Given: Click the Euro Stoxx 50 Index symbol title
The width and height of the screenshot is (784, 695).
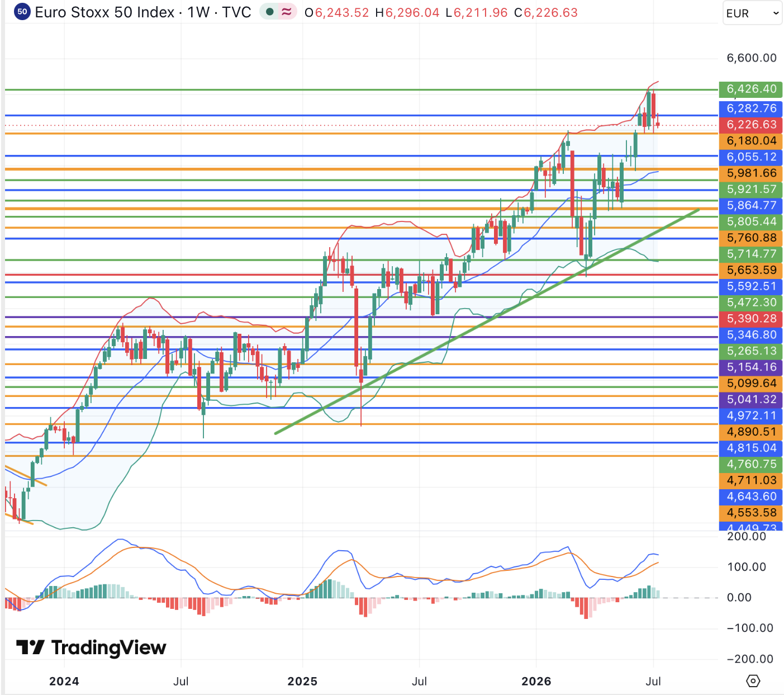Looking at the screenshot, I should (x=104, y=12).
